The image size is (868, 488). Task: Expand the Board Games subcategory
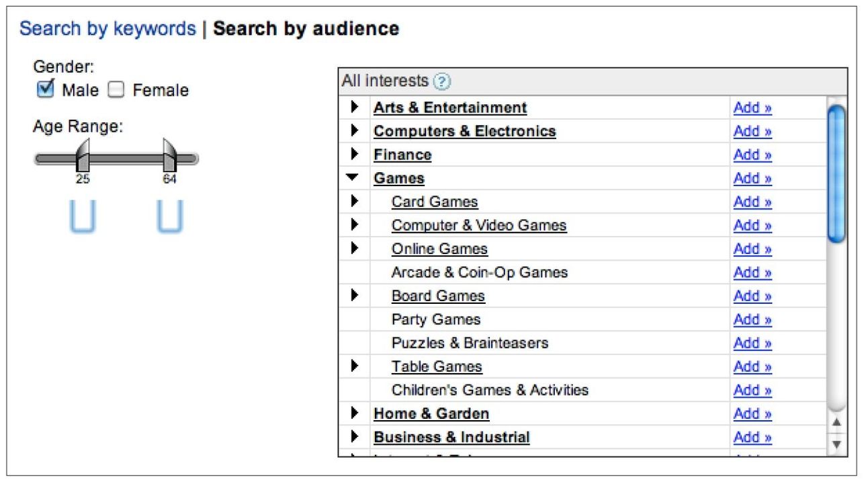[354, 296]
